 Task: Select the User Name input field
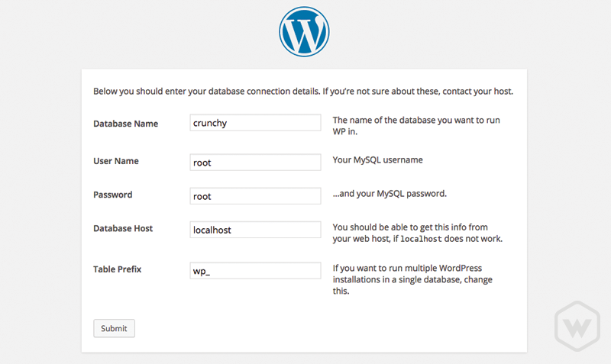pos(255,163)
